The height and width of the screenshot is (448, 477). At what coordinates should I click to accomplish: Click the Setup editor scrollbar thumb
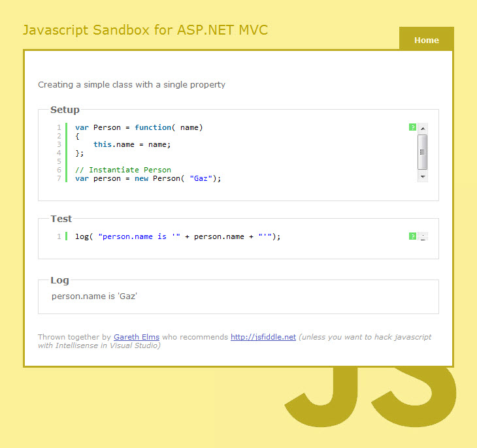[423, 152]
